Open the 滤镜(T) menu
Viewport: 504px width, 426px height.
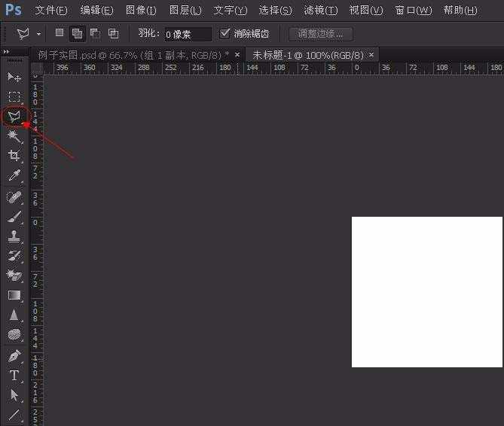[x=320, y=11]
